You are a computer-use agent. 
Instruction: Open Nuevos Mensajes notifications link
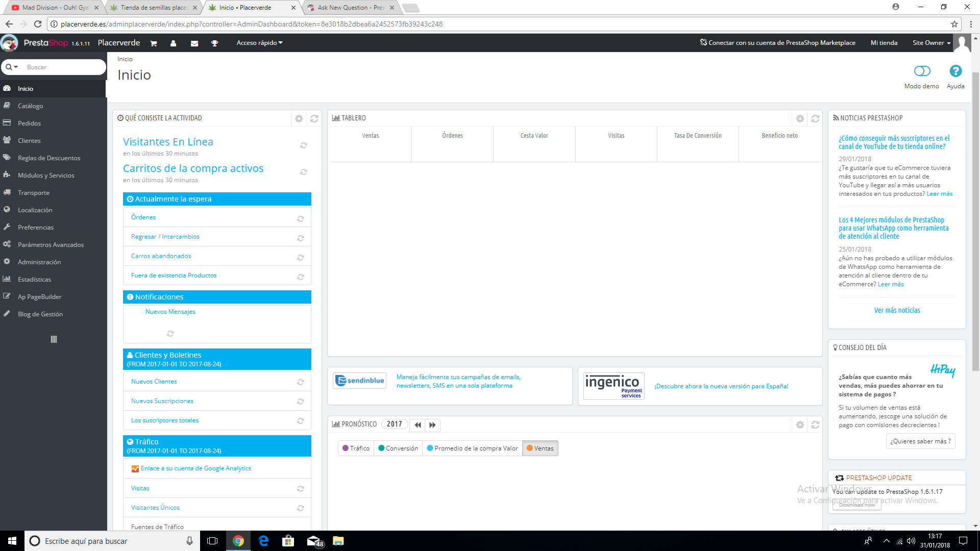[x=170, y=312]
